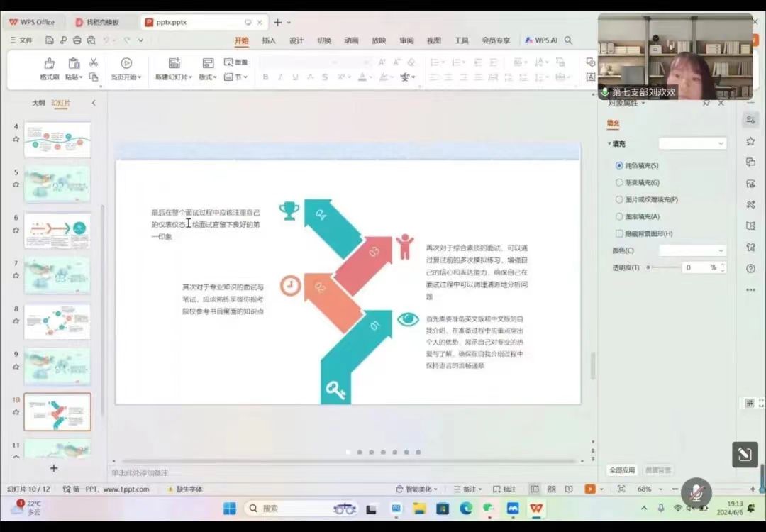Screen dimensions: 766x532
Task: Start slideshow from current slide icon
Action: coord(126,63)
